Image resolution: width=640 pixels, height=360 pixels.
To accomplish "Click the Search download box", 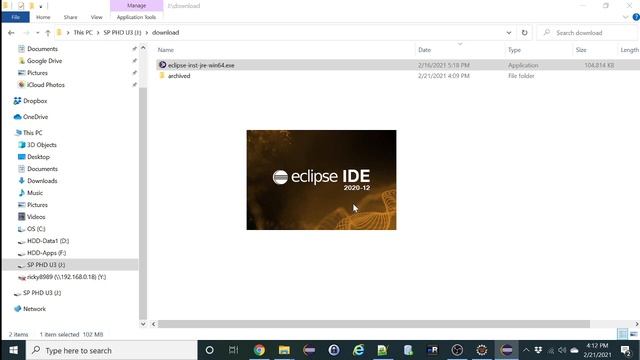I will [588, 33].
